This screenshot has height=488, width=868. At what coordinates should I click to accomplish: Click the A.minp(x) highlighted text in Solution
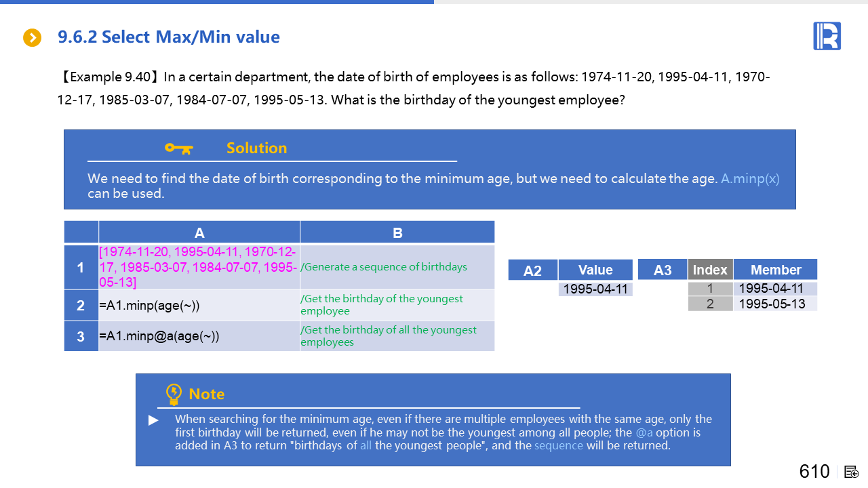coord(749,179)
